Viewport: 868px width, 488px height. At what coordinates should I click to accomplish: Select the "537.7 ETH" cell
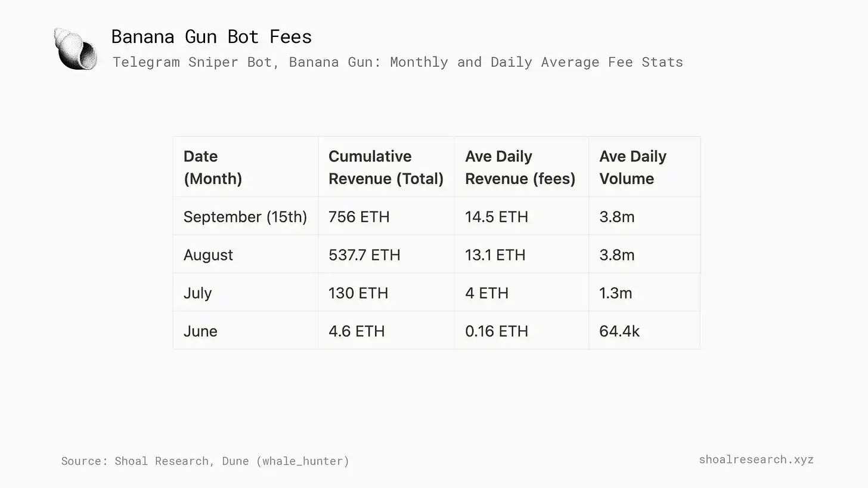pyautogui.click(x=364, y=255)
